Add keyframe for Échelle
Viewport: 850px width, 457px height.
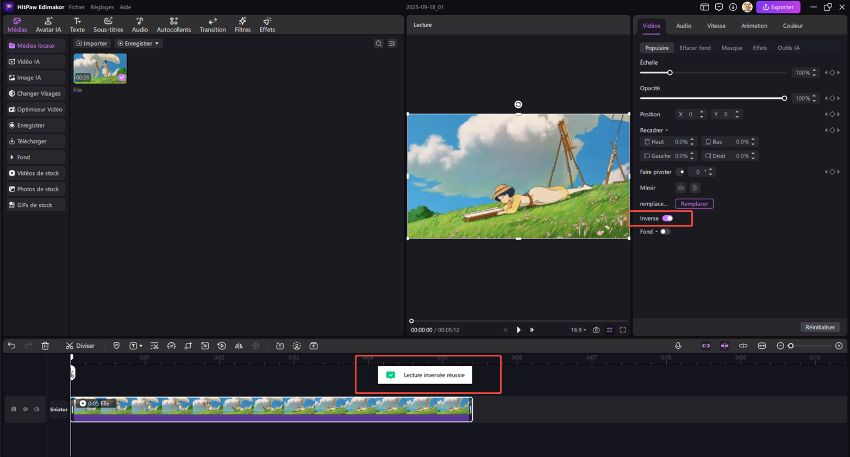832,73
